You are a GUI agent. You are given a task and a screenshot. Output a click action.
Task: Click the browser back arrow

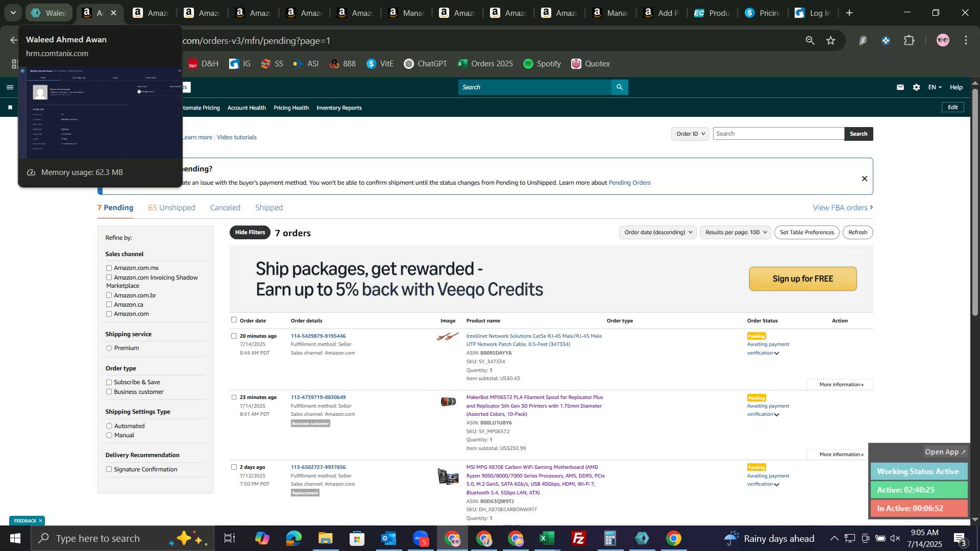tap(14, 40)
